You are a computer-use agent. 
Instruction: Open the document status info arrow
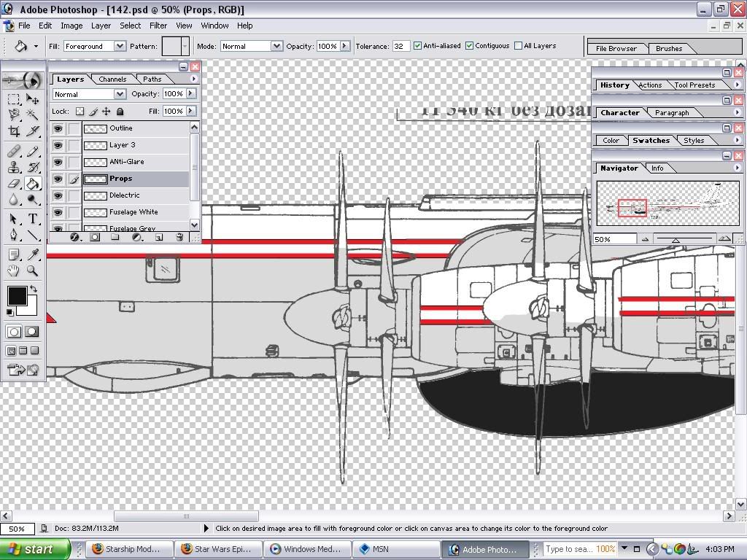click(206, 528)
